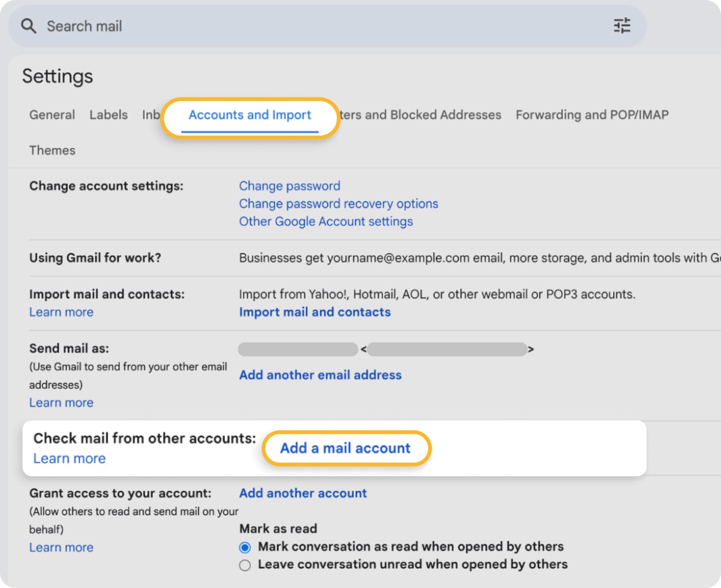Go to Forwarding and POP/IMAP tab

pos(592,115)
